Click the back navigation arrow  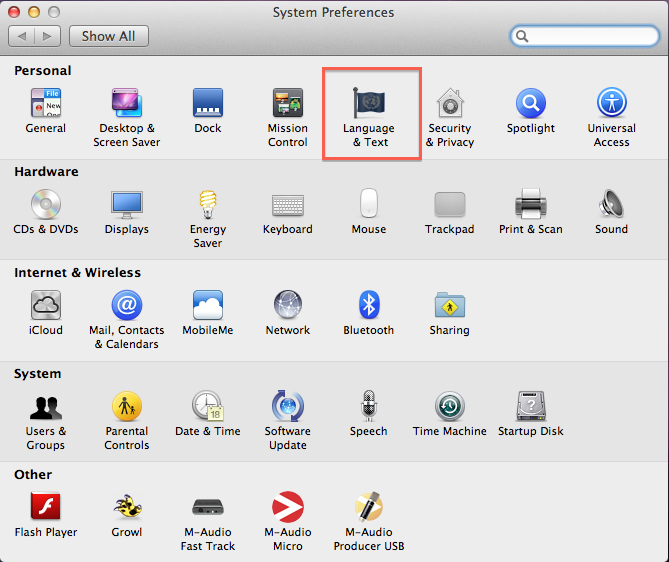coord(22,36)
